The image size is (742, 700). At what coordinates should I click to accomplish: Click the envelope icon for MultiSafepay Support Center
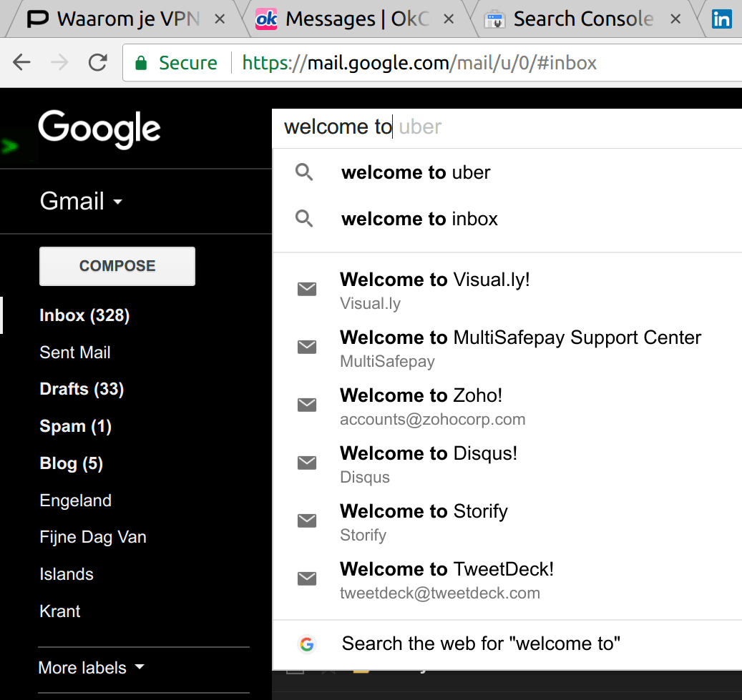pos(307,347)
